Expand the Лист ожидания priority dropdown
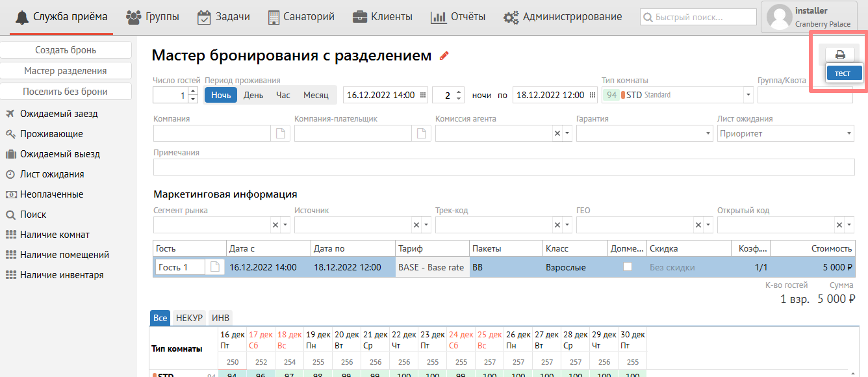Viewport: 868px width, 377px height. [849, 133]
